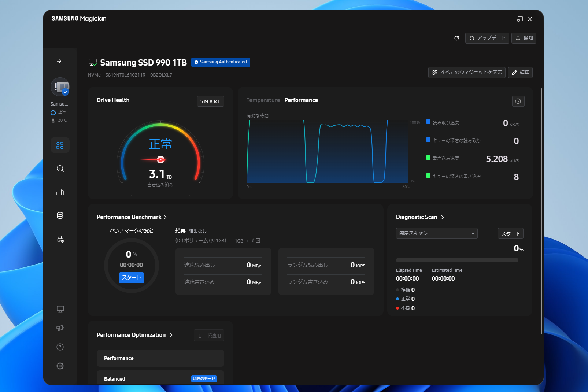Open the help question mark icon
Screen dimensions: 588x392
60,347
